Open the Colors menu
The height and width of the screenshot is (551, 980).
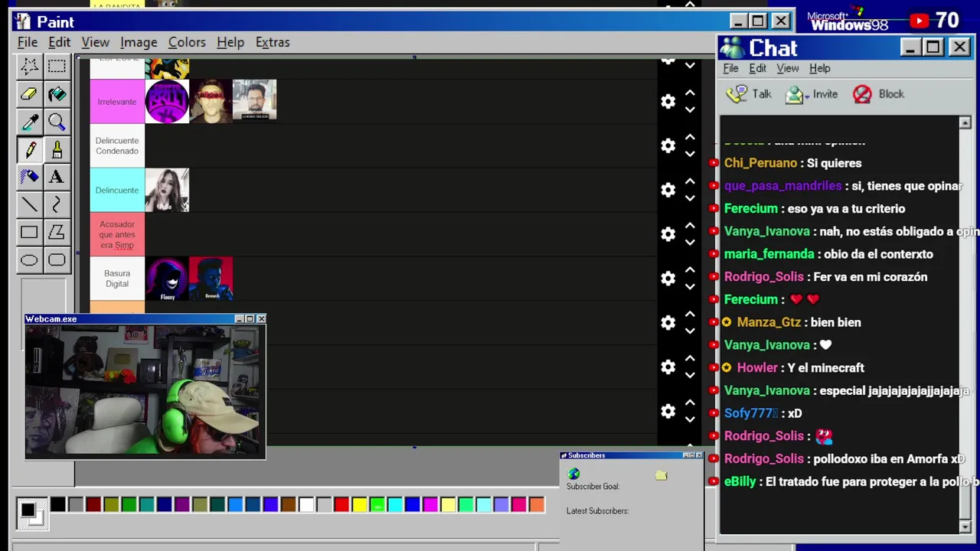(187, 42)
